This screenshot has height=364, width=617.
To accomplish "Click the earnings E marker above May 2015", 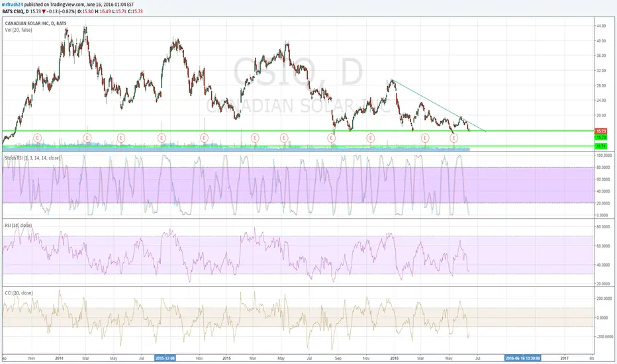I will 284,138.
